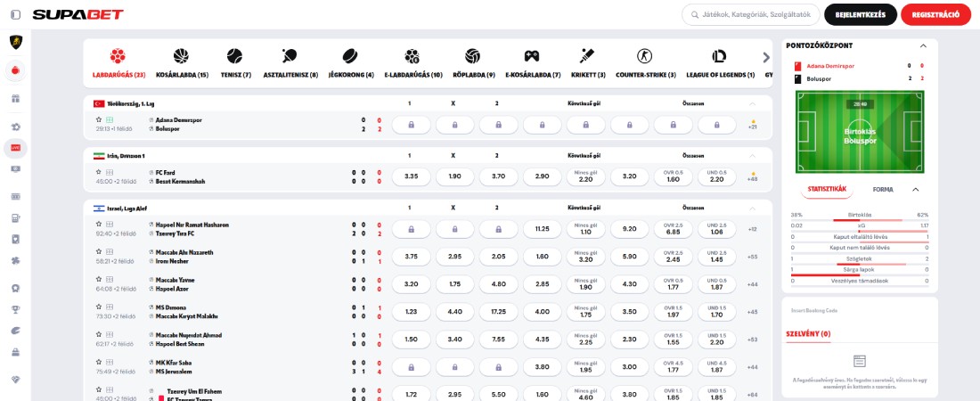Open the puzzle piece icon in sidebar
This screenshot has width=980, height=401.
[16, 261]
